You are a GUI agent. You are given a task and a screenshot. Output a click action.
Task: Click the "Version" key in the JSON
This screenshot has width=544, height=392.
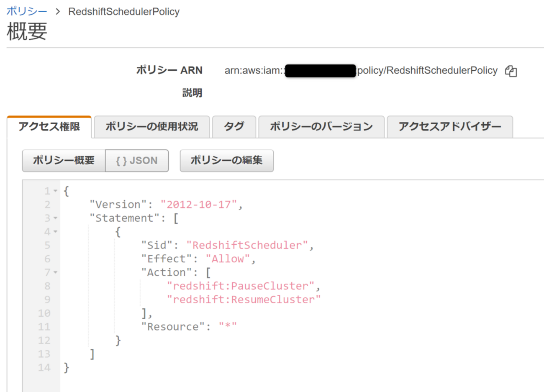click(118, 205)
